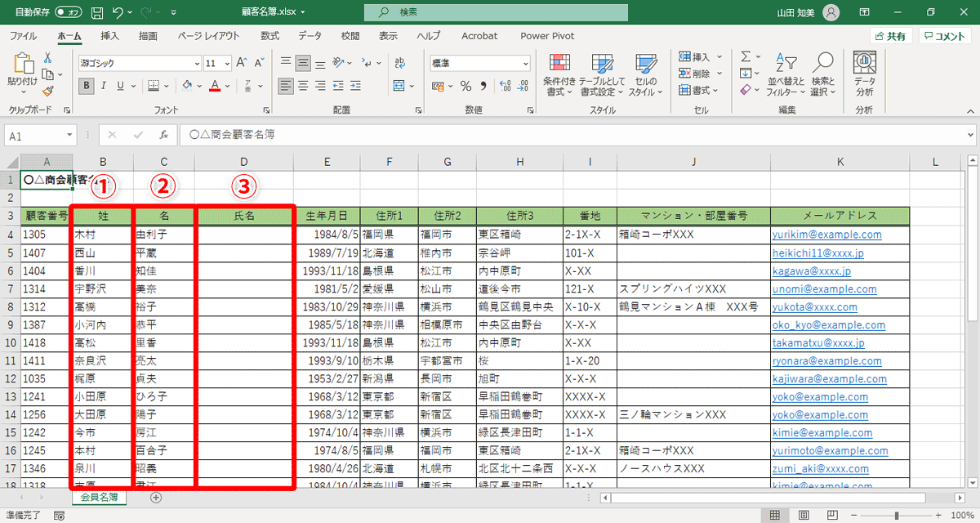Image resolution: width=980 pixels, height=523 pixels.
Task: Click the Data Analysis (データ分析) icon
Action: (864, 74)
